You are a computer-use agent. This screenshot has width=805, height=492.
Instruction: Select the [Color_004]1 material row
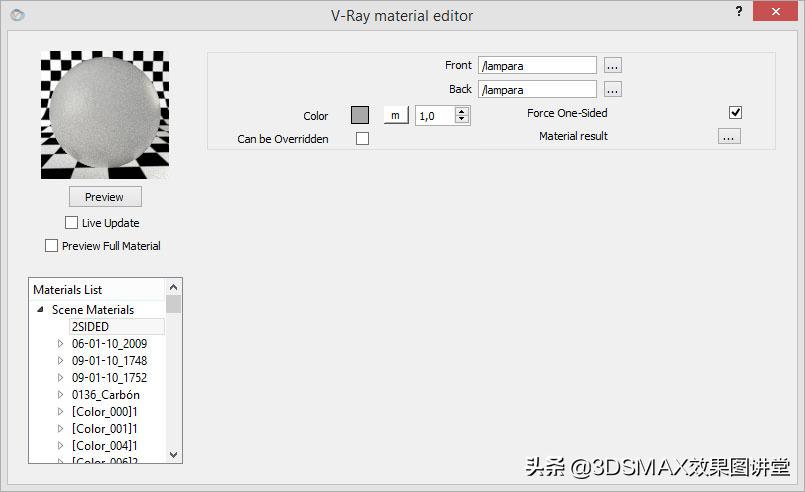[105, 445]
